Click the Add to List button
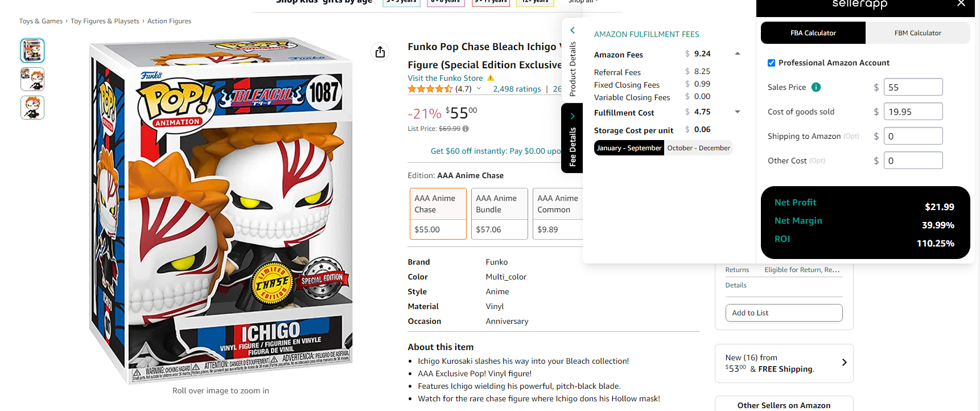980x411 pixels. (784, 313)
